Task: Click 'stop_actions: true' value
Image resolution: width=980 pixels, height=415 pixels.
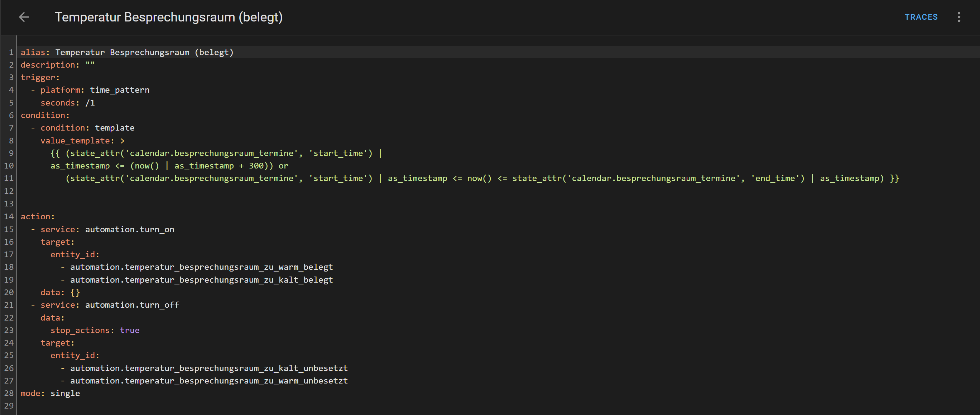Action: click(x=129, y=331)
